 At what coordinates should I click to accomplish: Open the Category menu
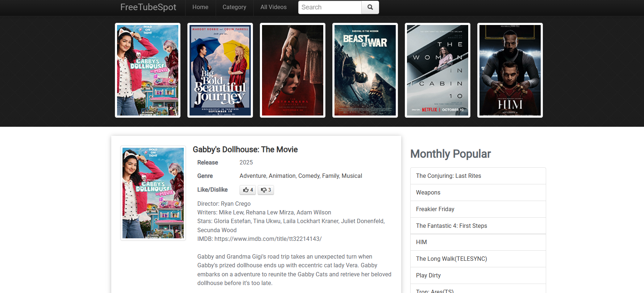pyautogui.click(x=234, y=7)
